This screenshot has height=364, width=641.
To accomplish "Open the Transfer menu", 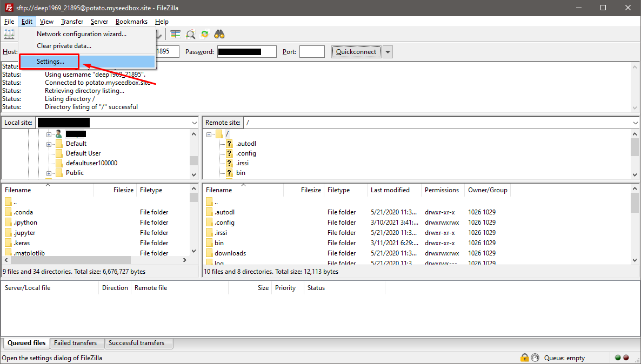I will pos(72,22).
